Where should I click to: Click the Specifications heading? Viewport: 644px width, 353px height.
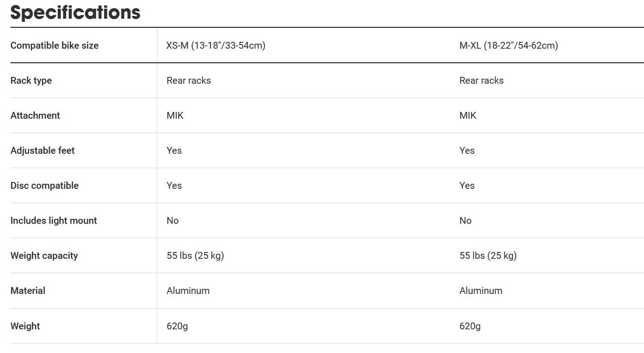(75, 12)
